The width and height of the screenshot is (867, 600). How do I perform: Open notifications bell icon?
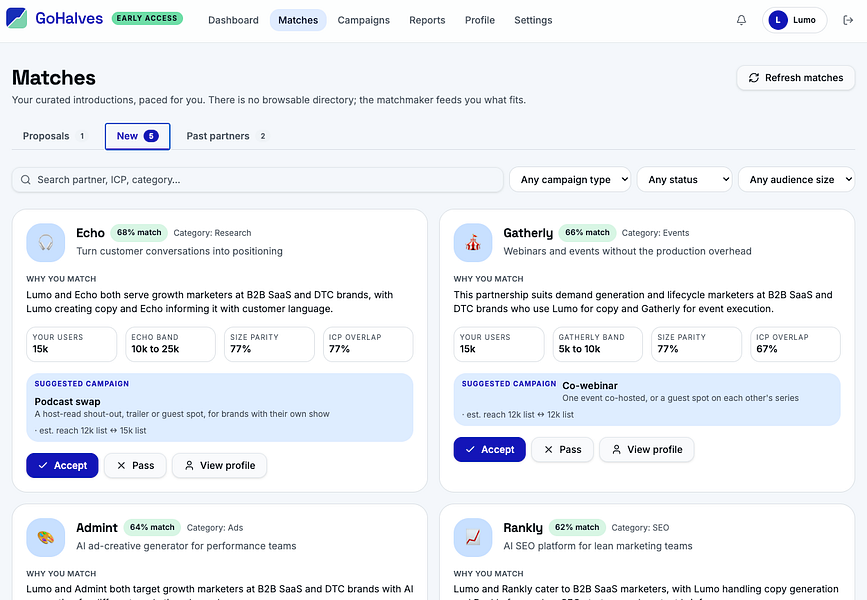tap(741, 20)
